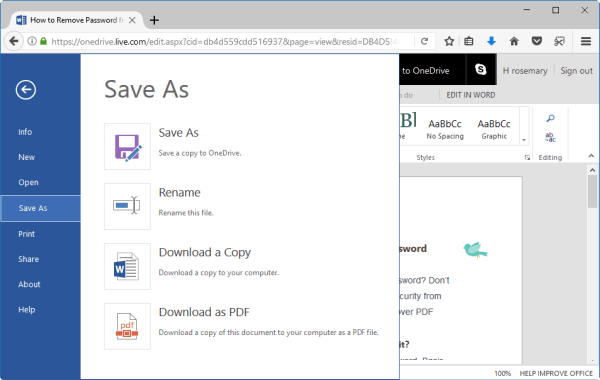This screenshot has width=600, height=380.
Task: Click the green padlock security icon
Action: pyautogui.click(x=44, y=41)
